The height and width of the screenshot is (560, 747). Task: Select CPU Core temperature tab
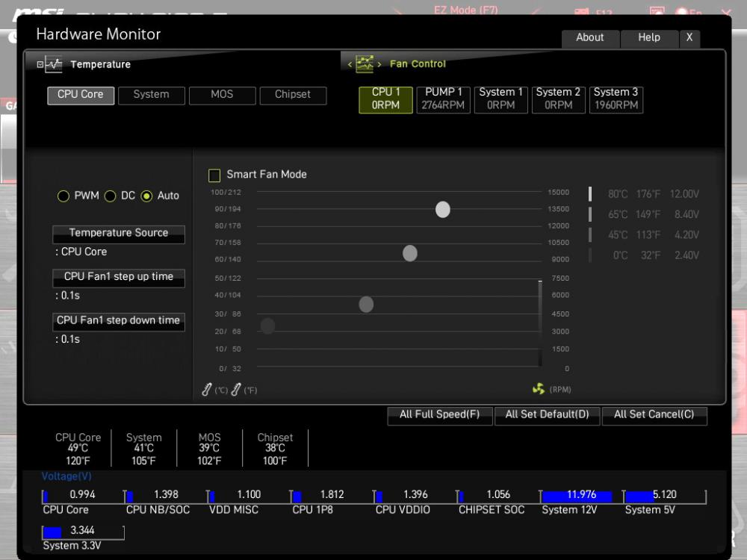81,96
